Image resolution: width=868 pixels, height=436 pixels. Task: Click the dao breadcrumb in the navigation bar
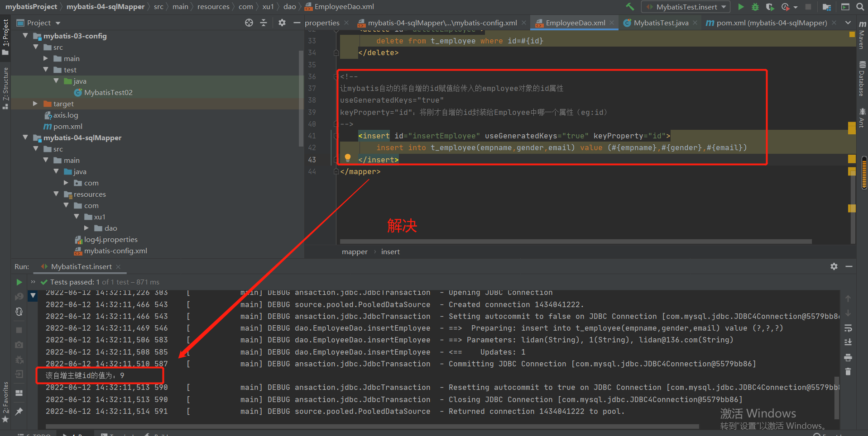[x=290, y=7]
